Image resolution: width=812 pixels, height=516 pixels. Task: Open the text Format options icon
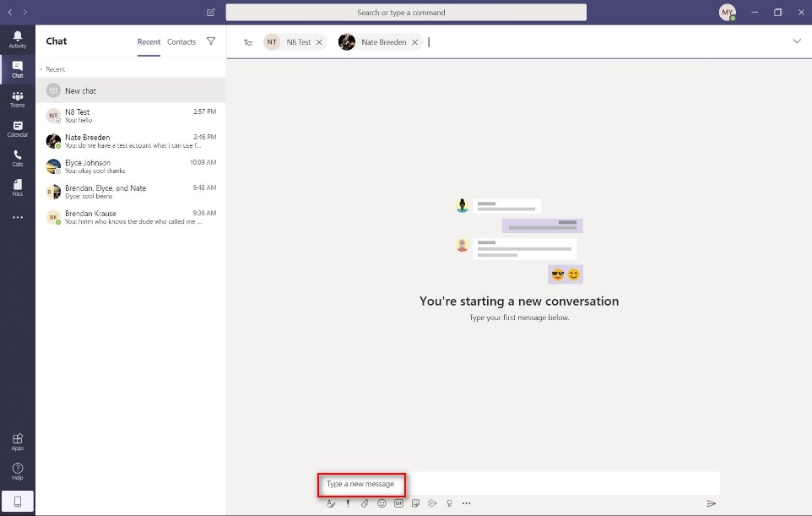[331, 503]
